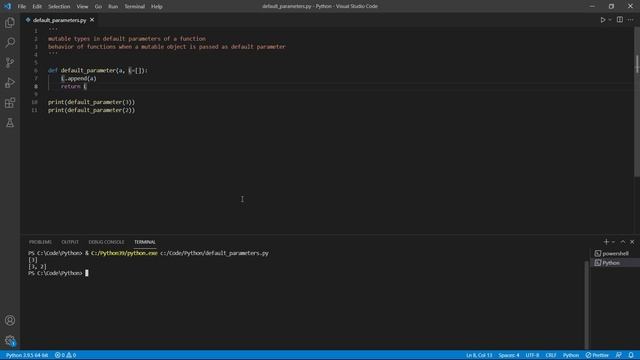Click on def default_parameter function line
The width and height of the screenshot is (640, 360).
pyautogui.click(x=98, y=70)
